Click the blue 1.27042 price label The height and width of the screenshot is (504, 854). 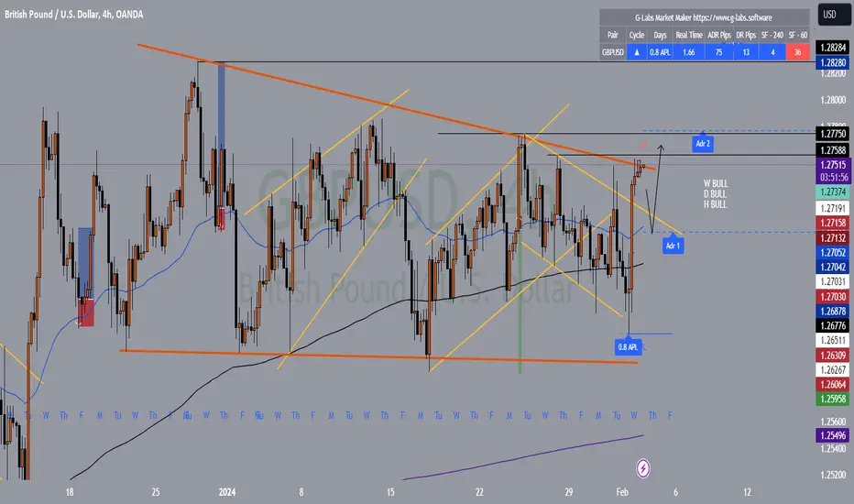(832, 267)
